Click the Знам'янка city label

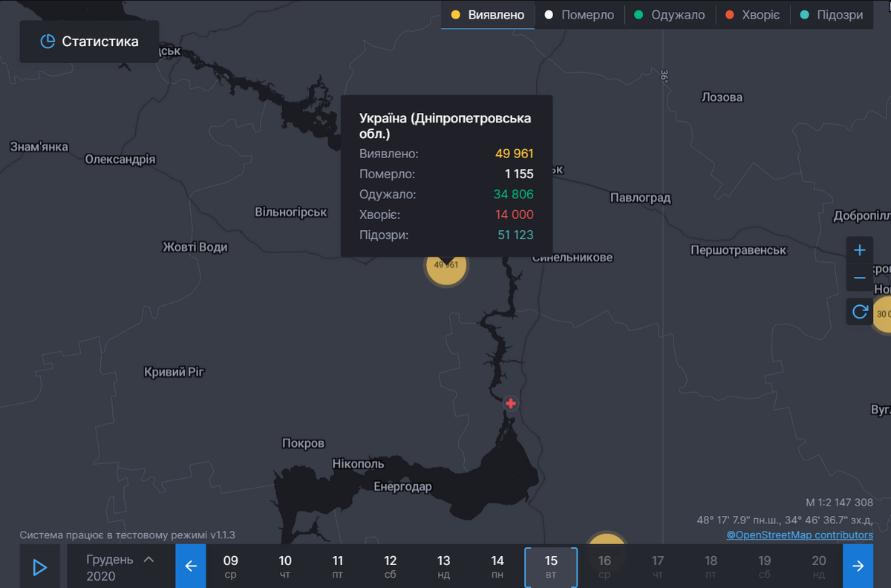(39, 146)
